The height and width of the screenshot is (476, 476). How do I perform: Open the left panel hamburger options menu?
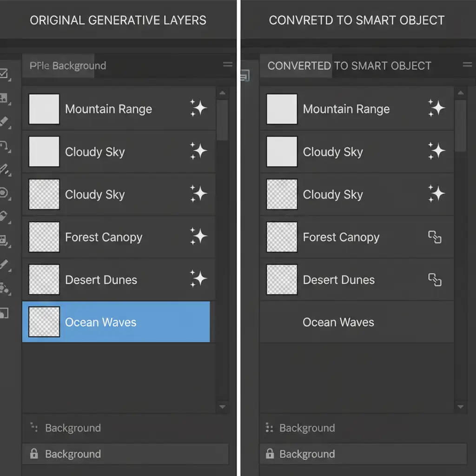tap(227, 65)
